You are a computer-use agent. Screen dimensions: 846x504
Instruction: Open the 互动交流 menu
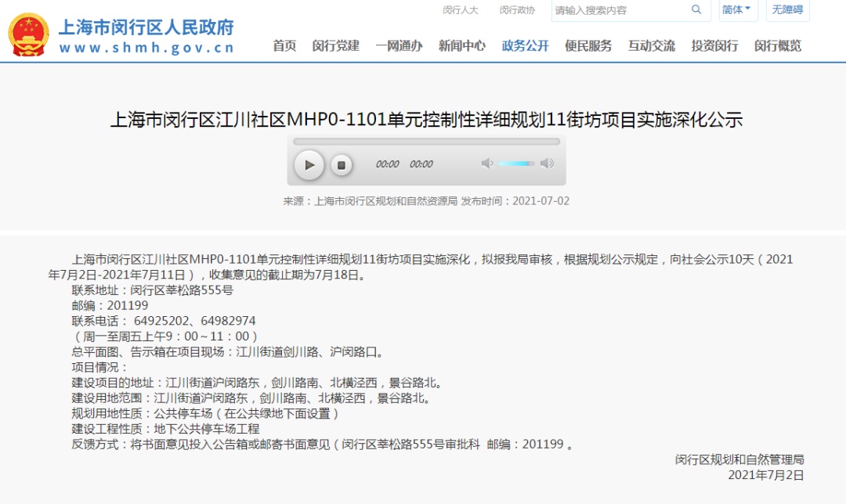(x=651, y=46)
